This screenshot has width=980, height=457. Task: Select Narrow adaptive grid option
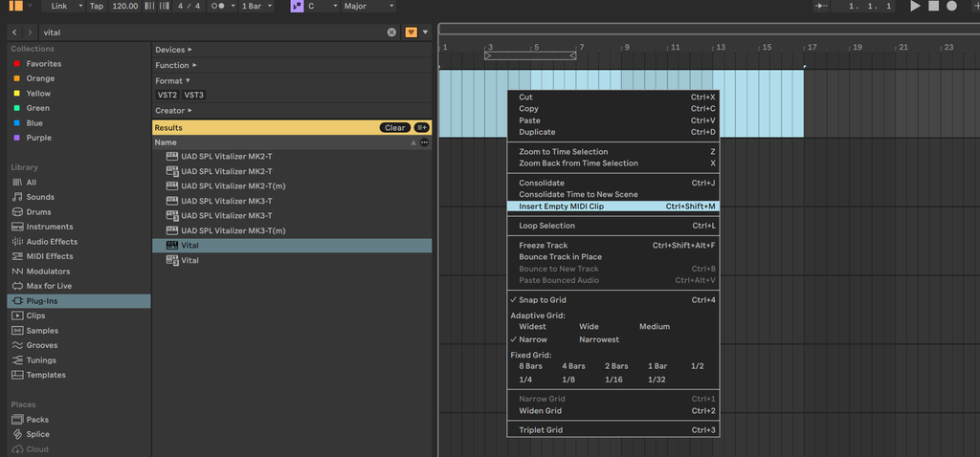tap(532, 339)
